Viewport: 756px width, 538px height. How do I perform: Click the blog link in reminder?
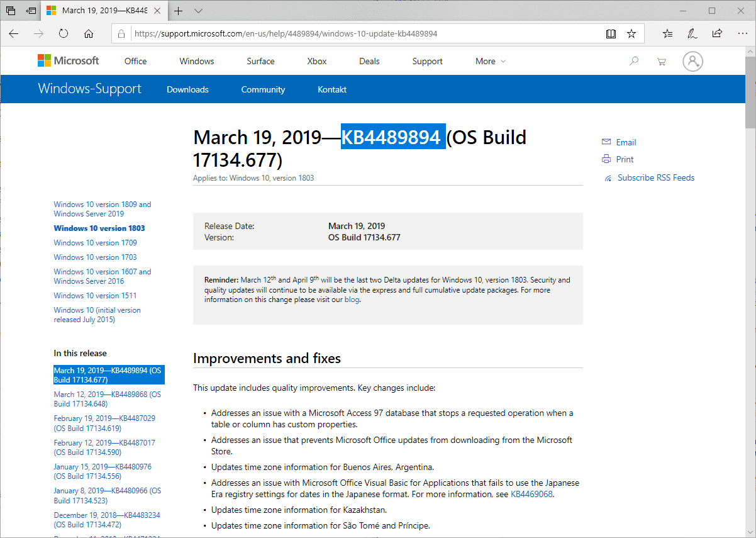(352, 300)
